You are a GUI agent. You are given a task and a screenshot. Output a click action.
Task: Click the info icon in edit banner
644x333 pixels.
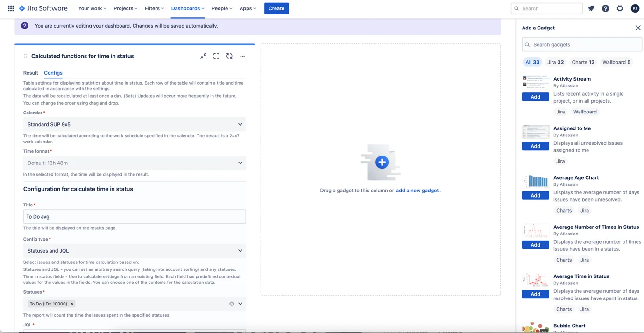(x=25, y=26)
